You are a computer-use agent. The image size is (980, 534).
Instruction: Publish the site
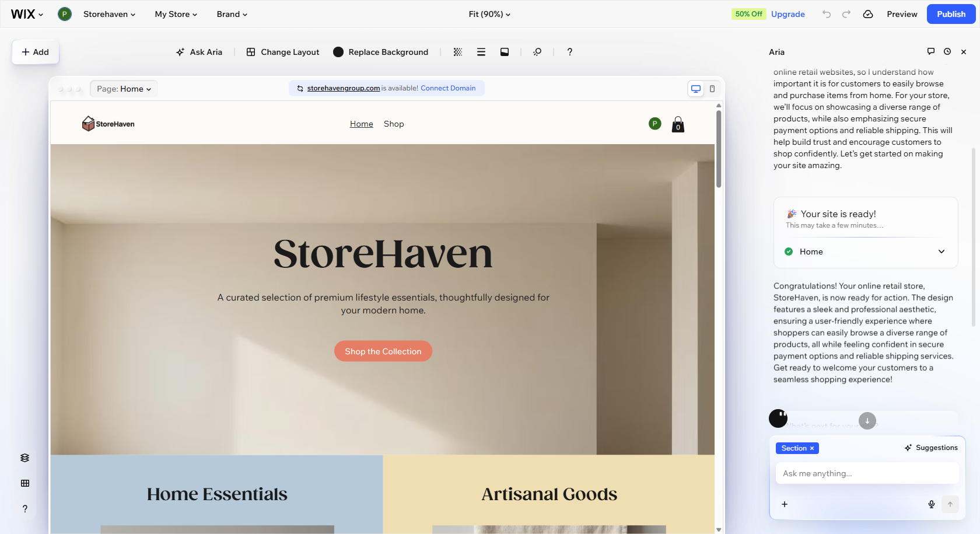tap(951, 14)
